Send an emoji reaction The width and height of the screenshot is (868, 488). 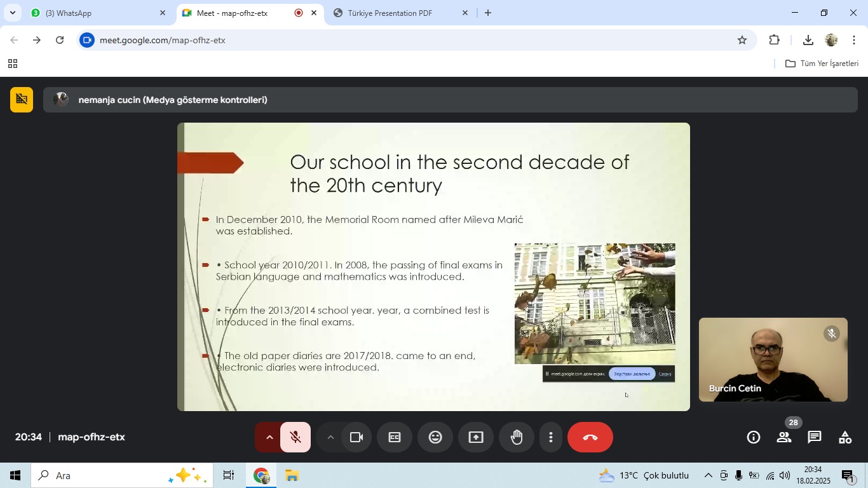tap(435, 437)
